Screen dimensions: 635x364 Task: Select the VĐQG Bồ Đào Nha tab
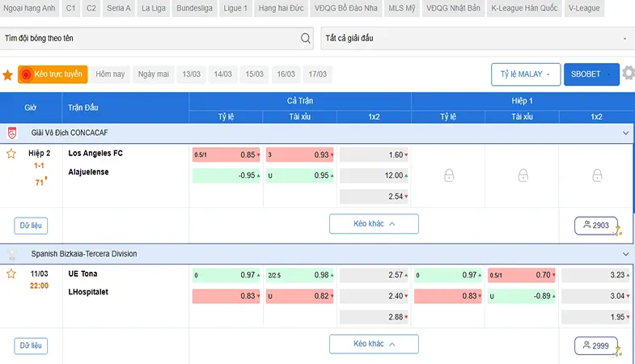tap(346, 8)
